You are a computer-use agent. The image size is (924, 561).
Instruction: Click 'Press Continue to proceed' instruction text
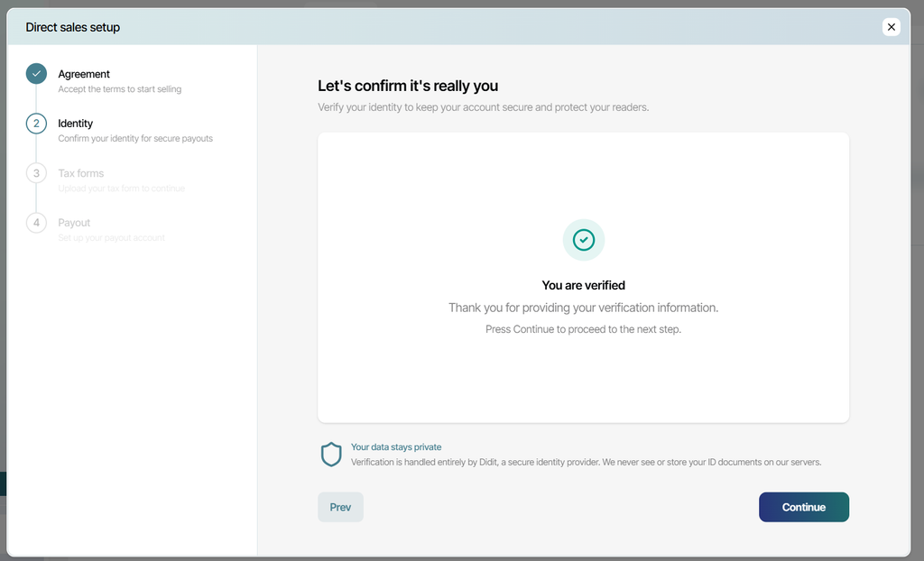(584, 329)
